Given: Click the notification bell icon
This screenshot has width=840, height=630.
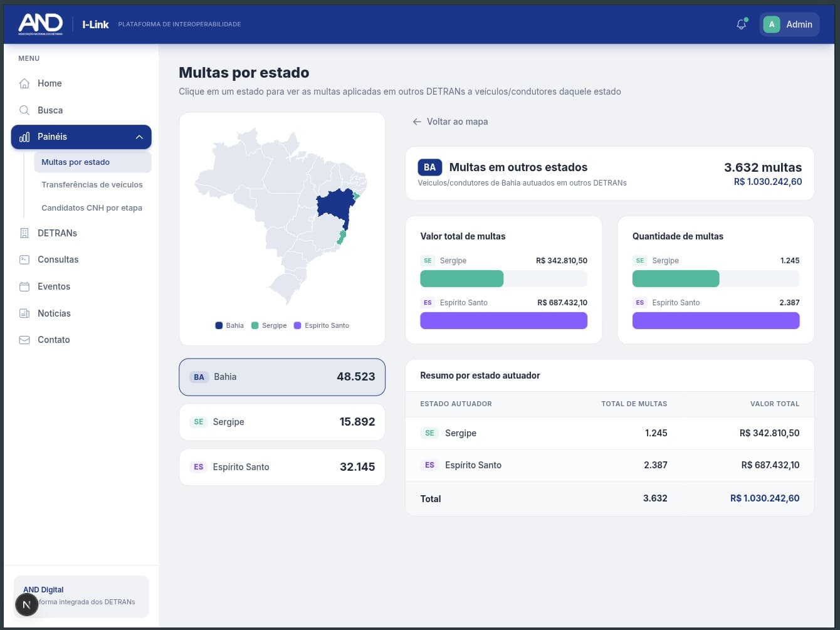Looking at the screenshot, I should click(741, 24).
